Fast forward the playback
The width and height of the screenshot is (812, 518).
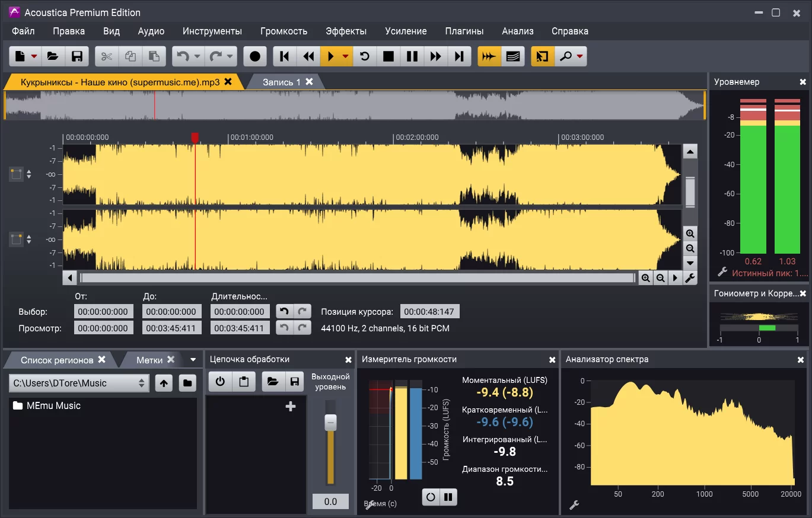click(436, 56)
